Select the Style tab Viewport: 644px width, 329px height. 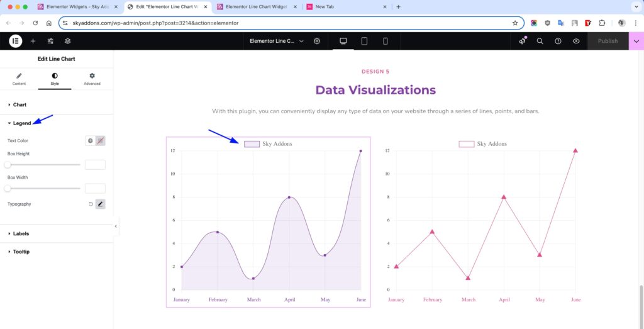(x=55, y=79)
